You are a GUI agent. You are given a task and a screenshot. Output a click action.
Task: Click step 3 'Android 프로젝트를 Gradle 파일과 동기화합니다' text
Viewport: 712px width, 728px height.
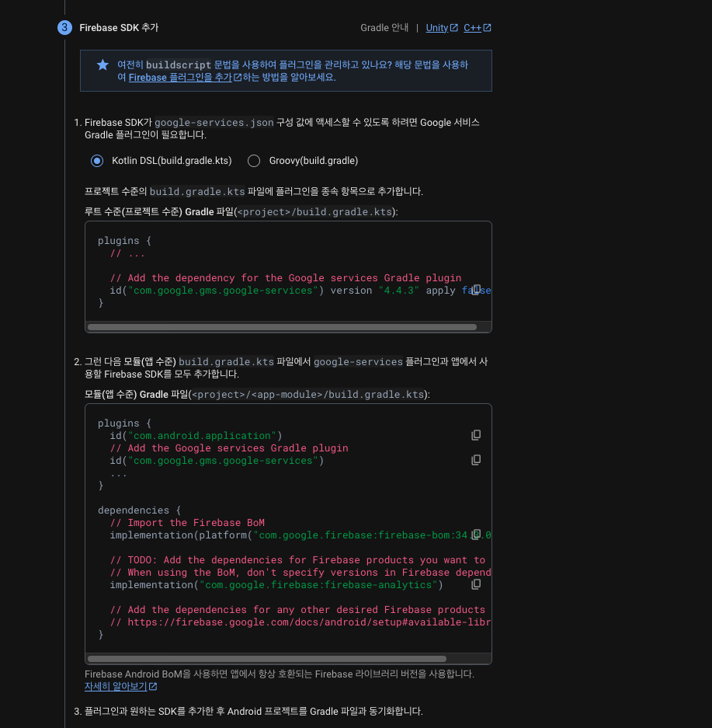click(x=325, y=711)
